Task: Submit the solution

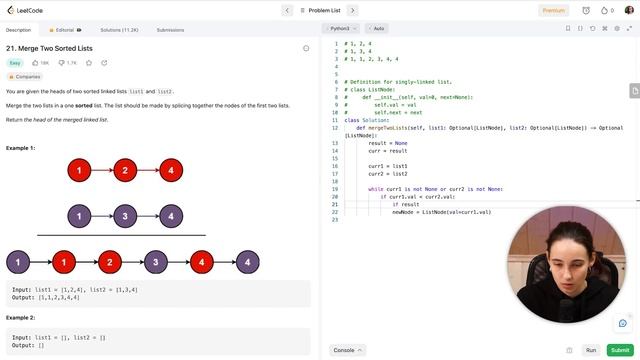Action: [x=620, y=350]
